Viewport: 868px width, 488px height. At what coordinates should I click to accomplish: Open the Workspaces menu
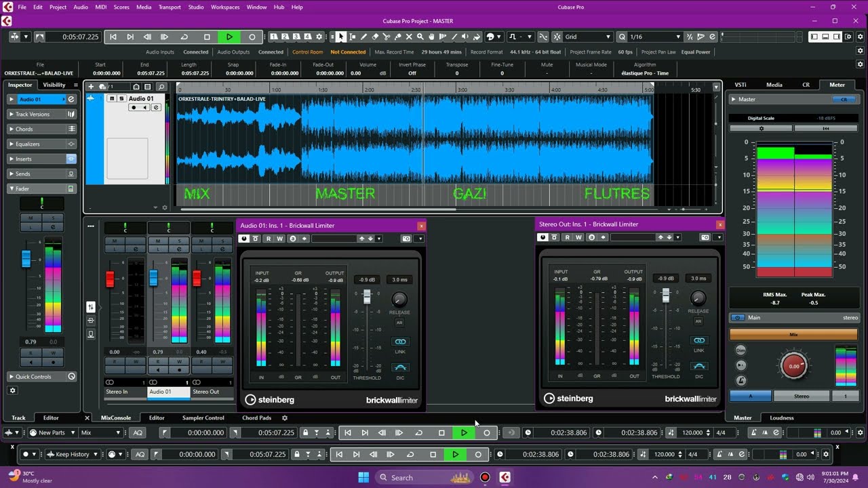coord(225,7)
